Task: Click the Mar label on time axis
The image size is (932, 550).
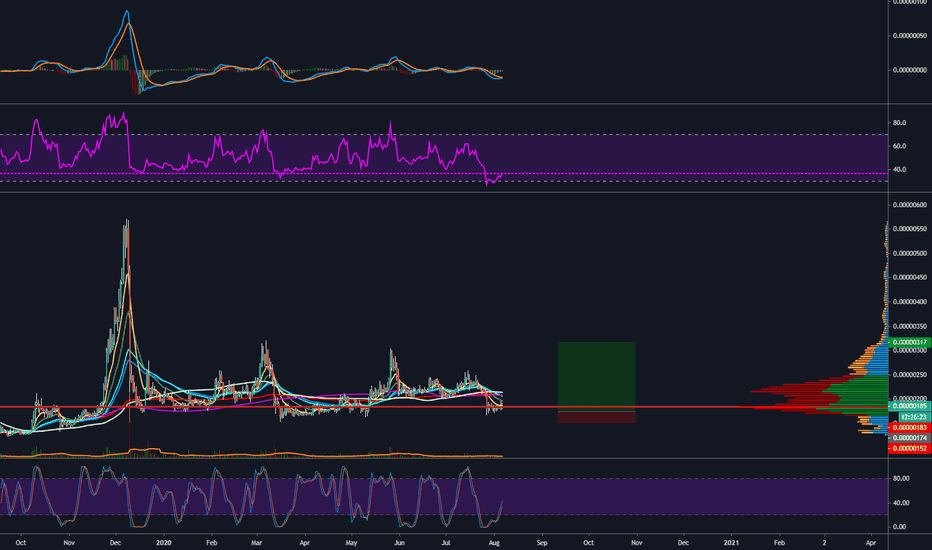Action: click(x=256, y=543)
